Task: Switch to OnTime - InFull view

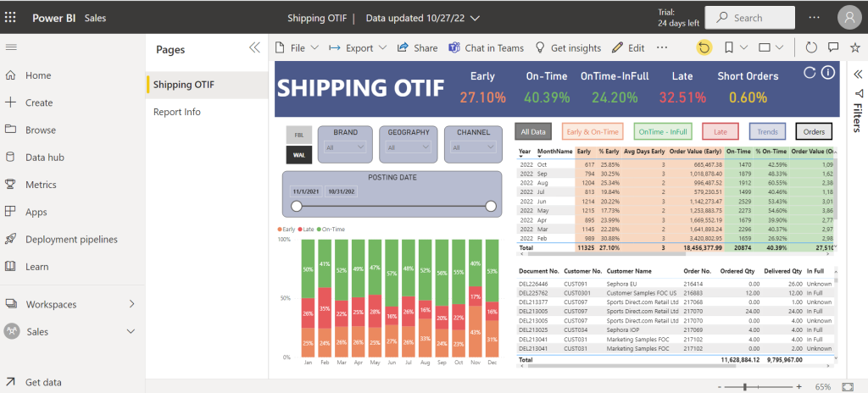Action: [663, 132]
